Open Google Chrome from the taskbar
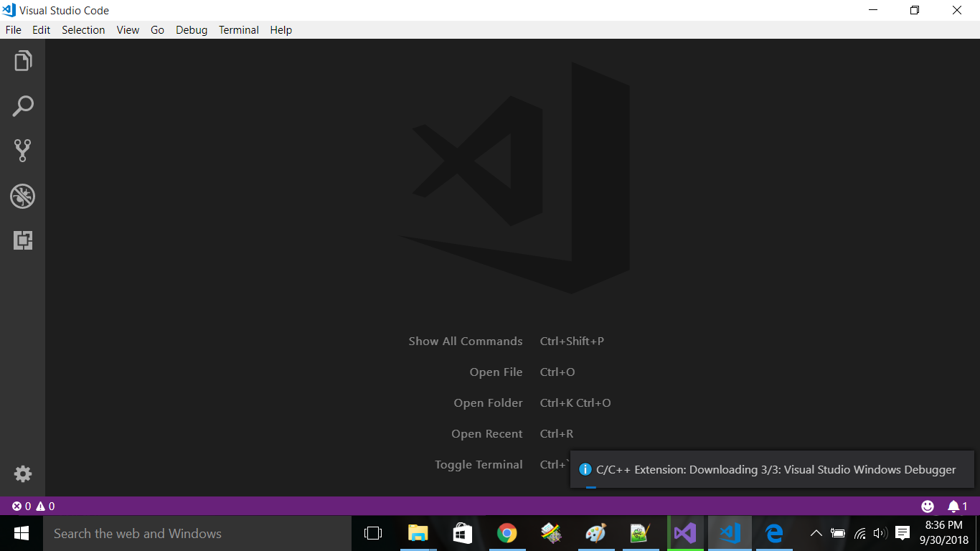Viewport: 980px width, 551px height. (x=507, y=533)
